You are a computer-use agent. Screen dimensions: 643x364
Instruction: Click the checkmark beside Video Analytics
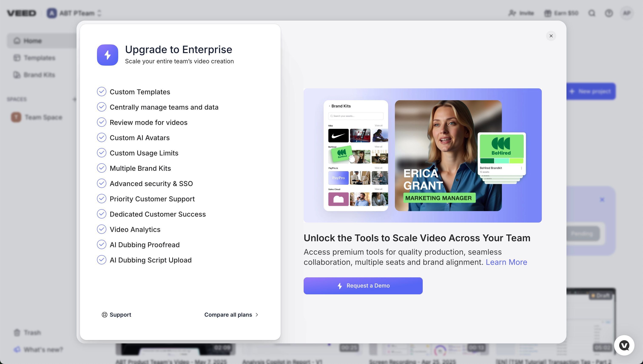(x=101, y=229)
